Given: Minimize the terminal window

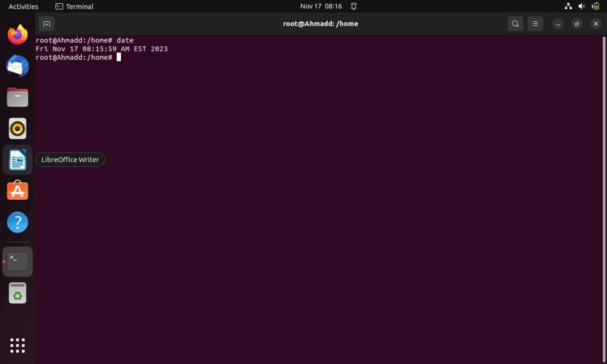Looking at the screenshot, I should pos(558,24).
